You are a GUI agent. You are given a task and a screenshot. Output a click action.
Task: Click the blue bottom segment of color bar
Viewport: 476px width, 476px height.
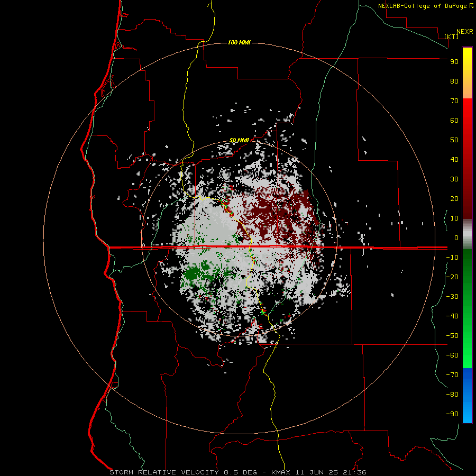pyautogui.click(x=467, y=396)
